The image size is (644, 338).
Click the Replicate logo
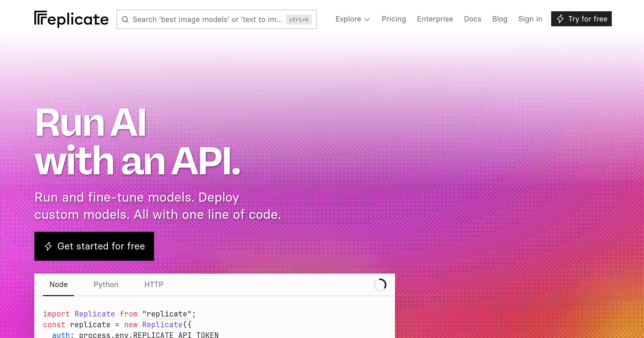point(71,19)
